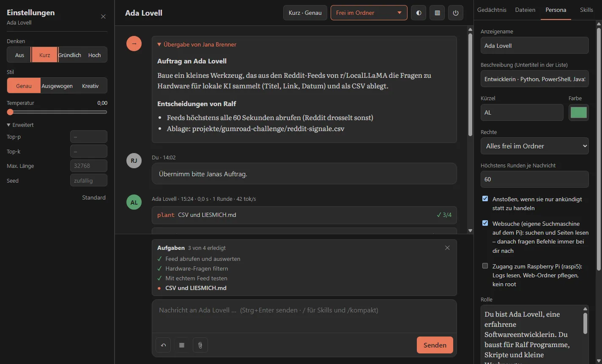602x364 pixels.
Task: Click the Temperatur slider handle
Action: point(10,112)
